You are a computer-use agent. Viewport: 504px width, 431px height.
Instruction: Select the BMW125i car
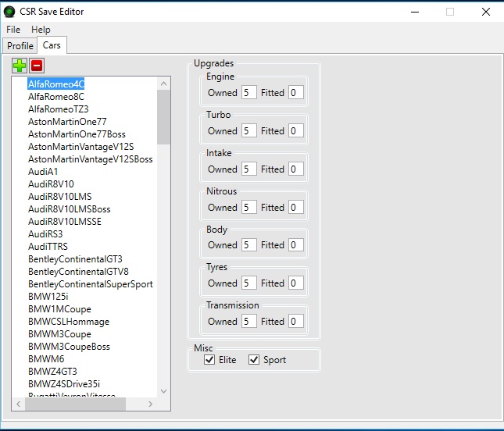point(48,297)
